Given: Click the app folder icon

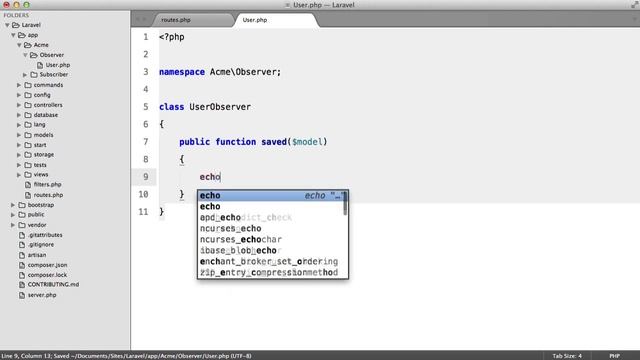Looking at the screenshot, I should tap(22, 35).
